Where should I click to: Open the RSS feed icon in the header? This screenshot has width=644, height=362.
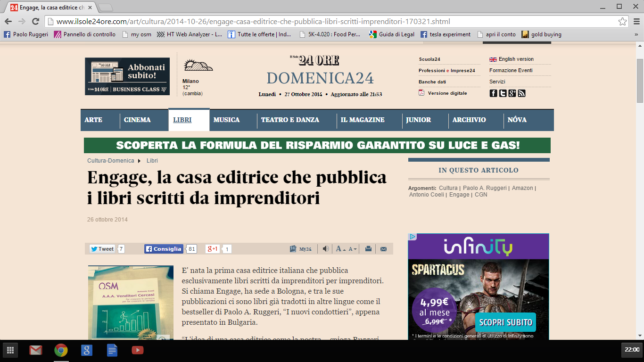[522, 93]
